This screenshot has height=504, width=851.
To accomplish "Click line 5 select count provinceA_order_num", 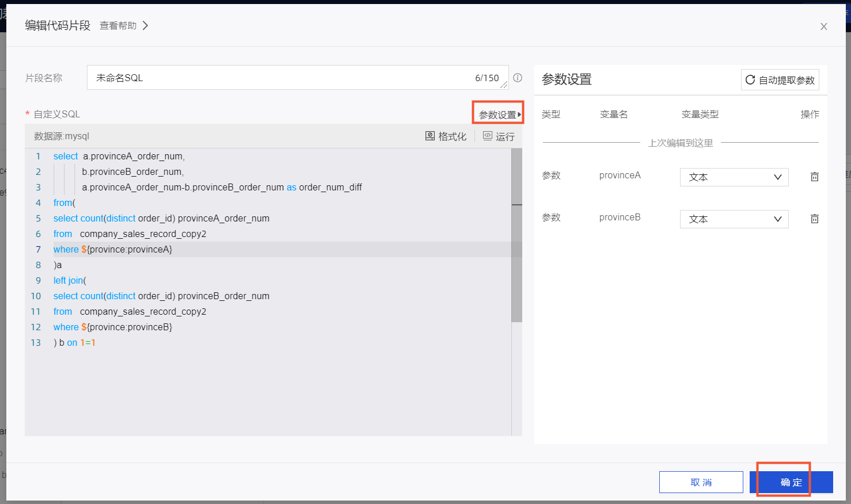I will 161,218.
